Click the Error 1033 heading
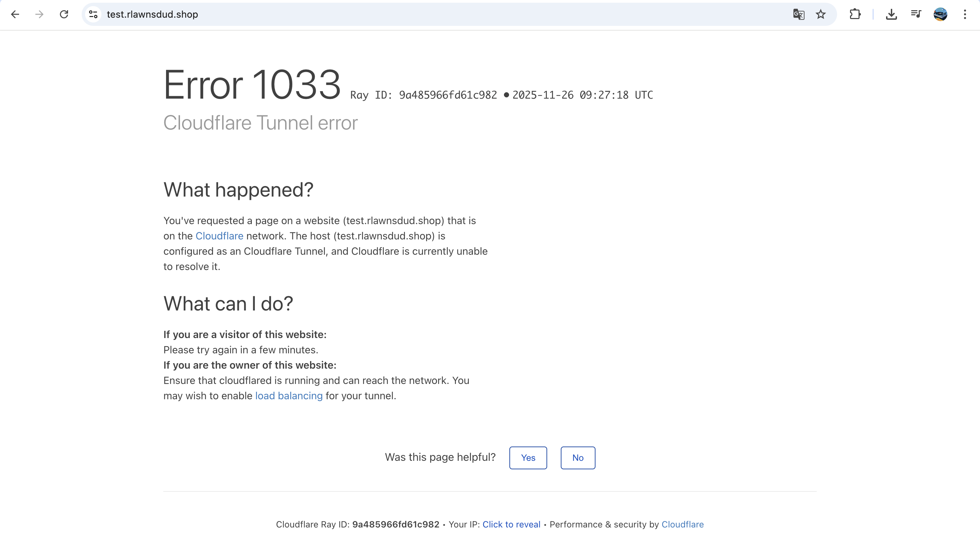This screenshot has height=538, width=980. point(252,85)
